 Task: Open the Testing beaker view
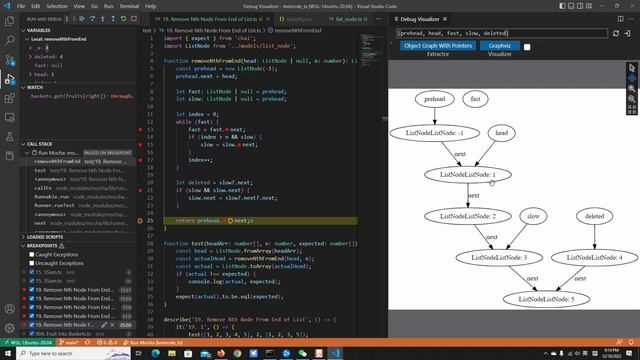click(x=9, y=137)
